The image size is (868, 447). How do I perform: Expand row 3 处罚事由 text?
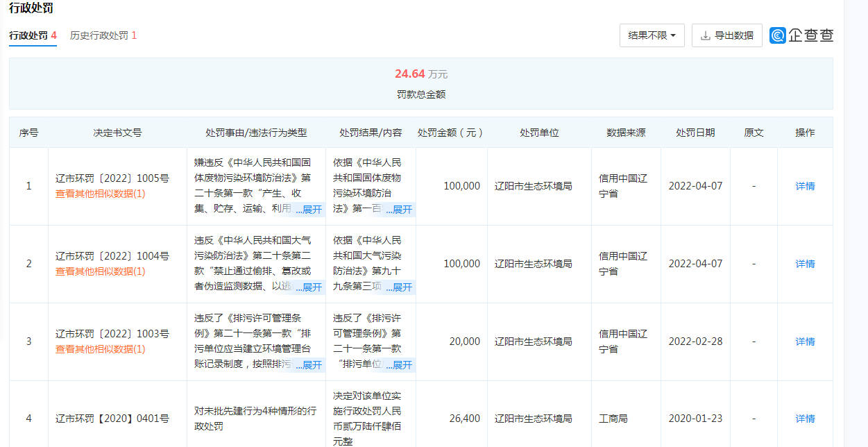(309, 365)
